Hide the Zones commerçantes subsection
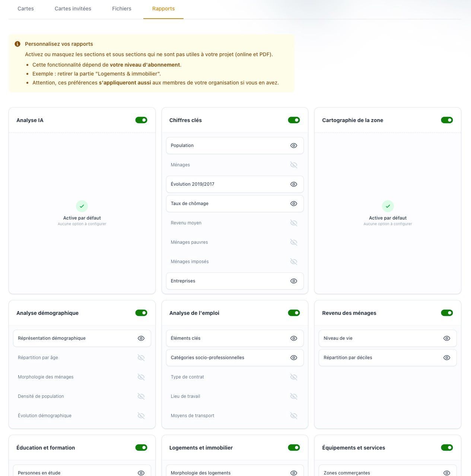Viewport: 471px width, 476px height. tap(446, 473)
